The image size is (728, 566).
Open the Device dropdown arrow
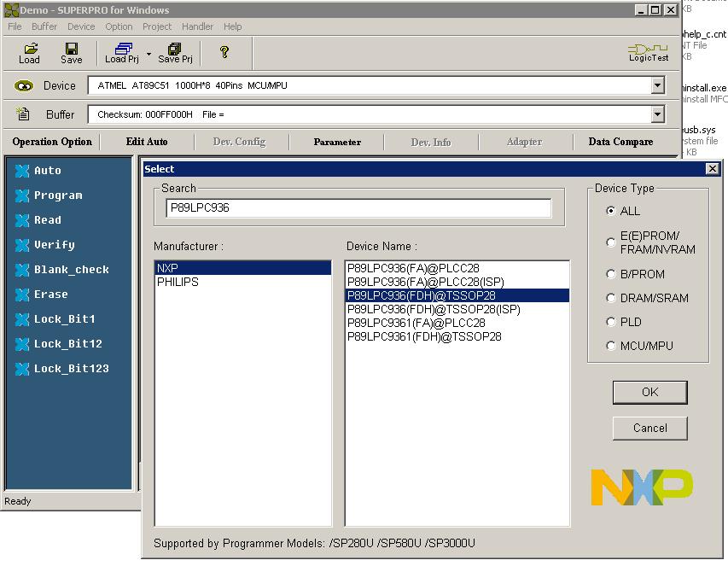[x=657, y=85]
